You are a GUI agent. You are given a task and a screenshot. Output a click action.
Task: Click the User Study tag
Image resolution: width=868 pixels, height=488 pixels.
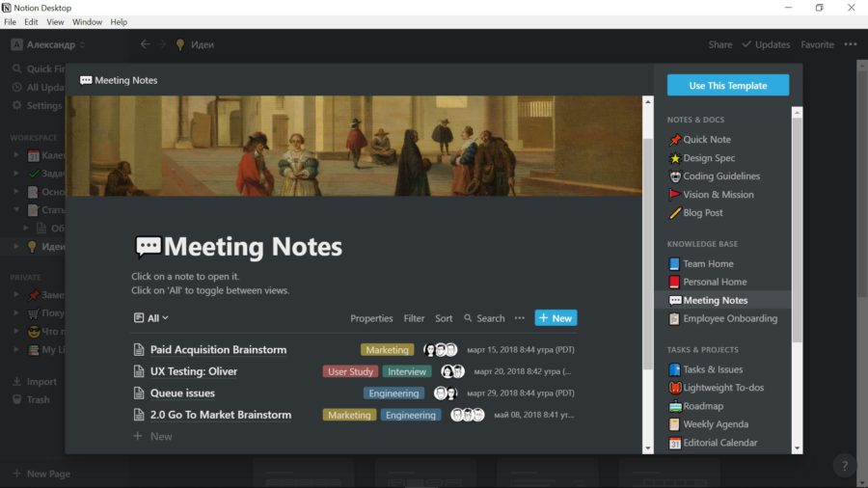pyautogui.click(x=350, y=371)
